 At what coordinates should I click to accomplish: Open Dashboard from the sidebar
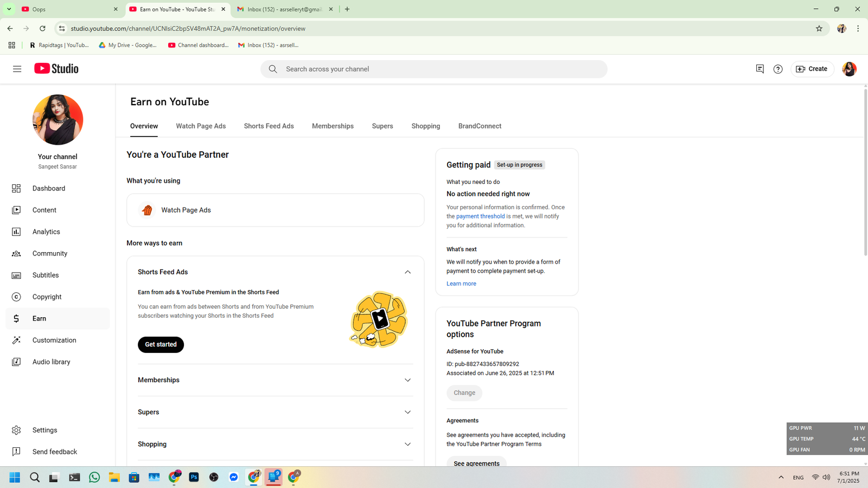point(58,188)
